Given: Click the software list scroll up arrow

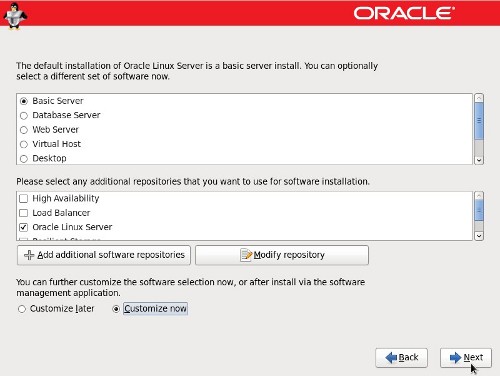Looking at the screenshot, I should (x=479, y=98).
